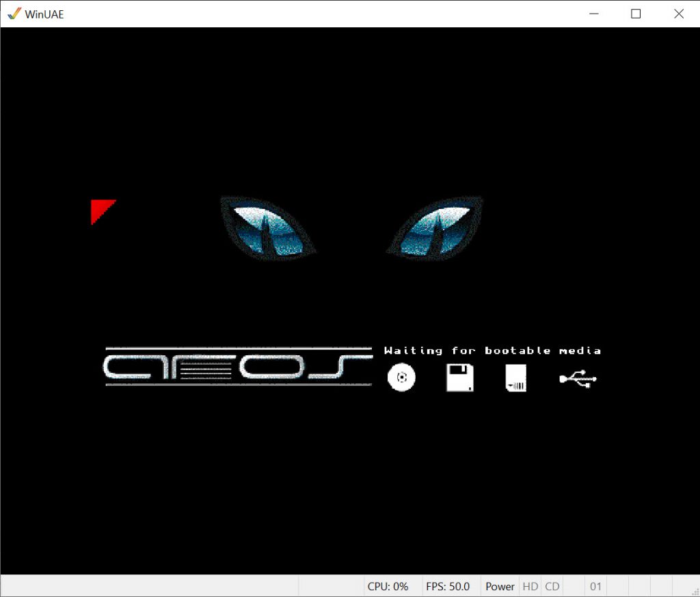The width and height of the screenshot is (700, 597).
Task: Click the WinUAE title bar app icon
Action: pyautogui.click(x=14, y=14)
